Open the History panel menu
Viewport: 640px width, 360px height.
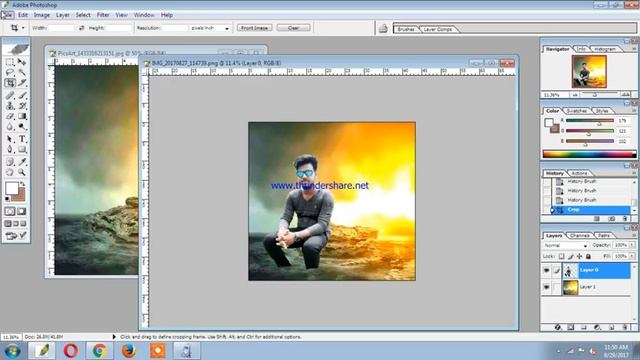point(634,173)
